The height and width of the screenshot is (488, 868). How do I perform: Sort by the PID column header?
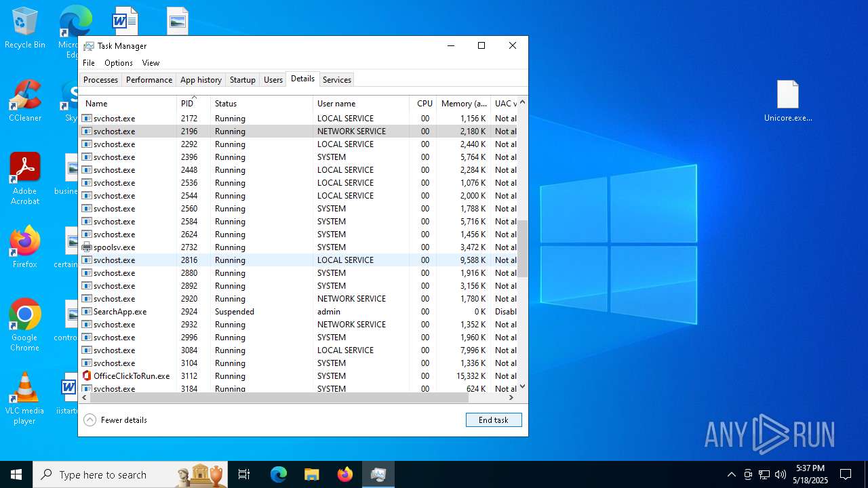[x=193, y=104]
